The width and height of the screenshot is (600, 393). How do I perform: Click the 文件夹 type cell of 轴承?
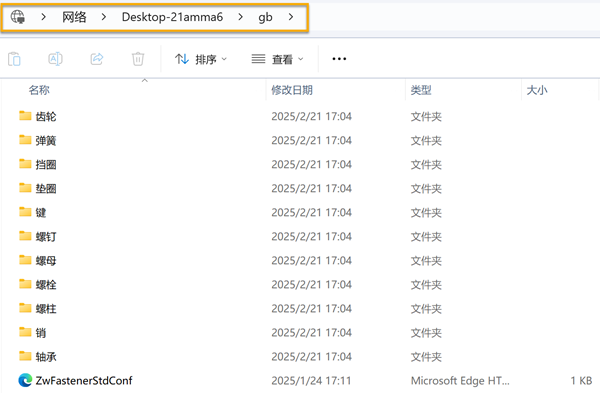426,357
